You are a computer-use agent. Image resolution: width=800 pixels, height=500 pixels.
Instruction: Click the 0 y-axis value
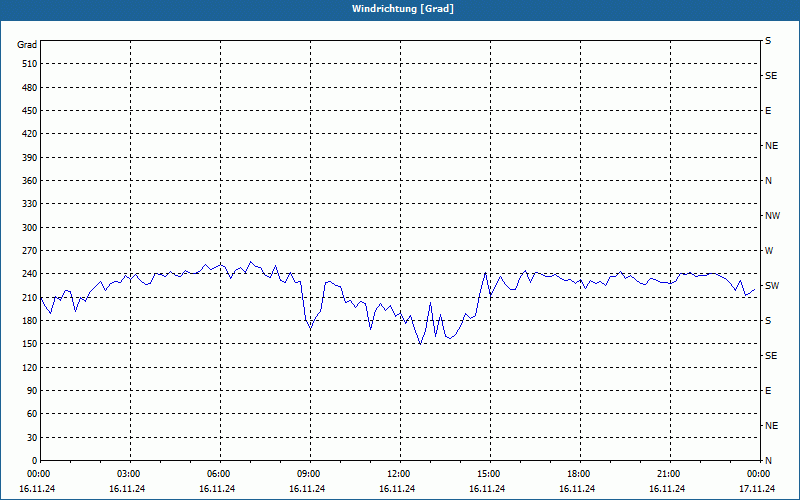[x=35, y=461]
